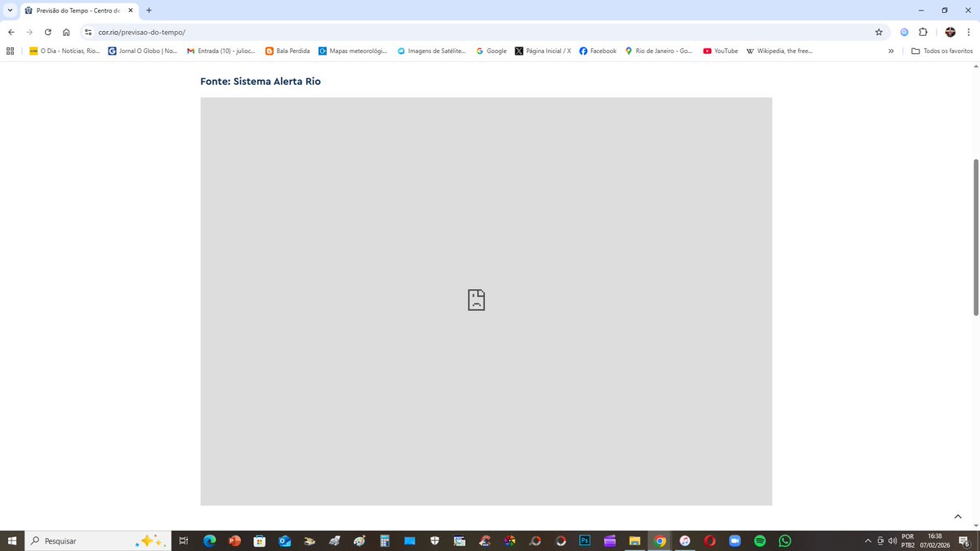Open the notifications center icon
The height and width of the screenshot is (551, 980).
coord(964,540)
